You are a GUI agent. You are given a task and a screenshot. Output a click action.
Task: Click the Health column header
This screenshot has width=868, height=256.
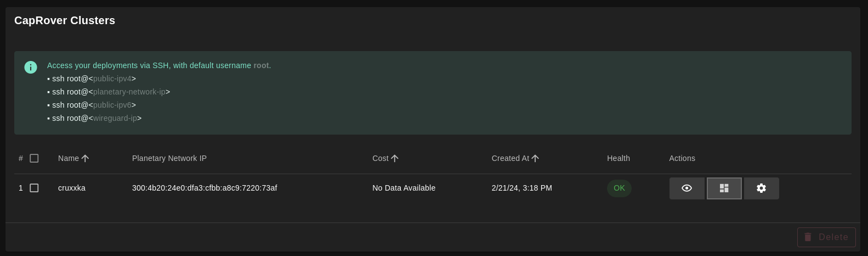pos(618,158)
